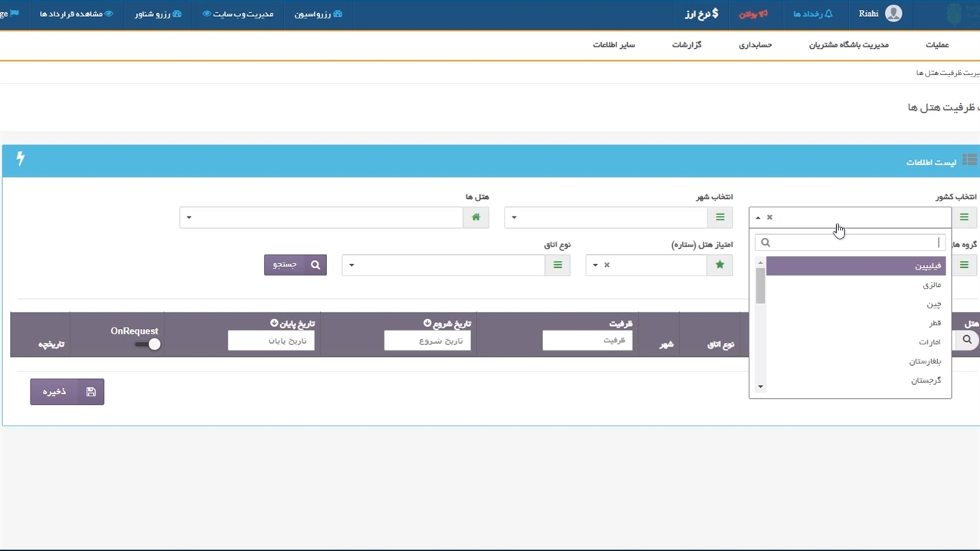Toggle the OnRequest switch
The width and height of the screenshot is (980, 551).
148,344
